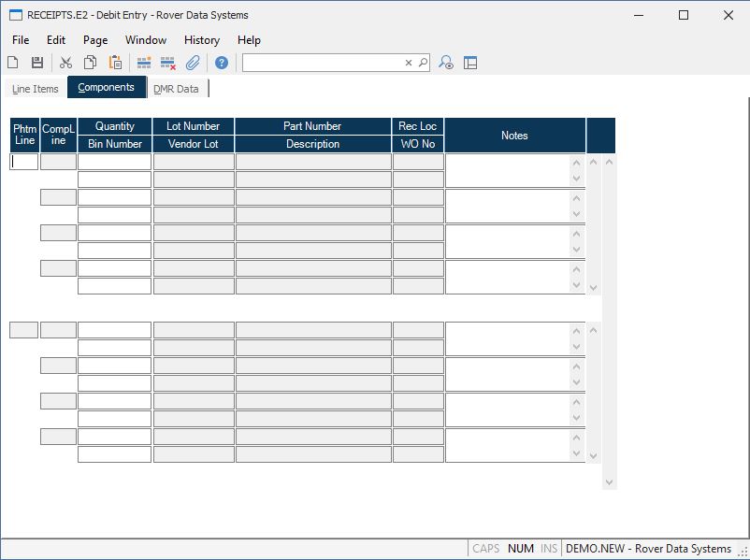Open the File menu
The width and height of the screenshot is (750, 560).
pos(21,40)
